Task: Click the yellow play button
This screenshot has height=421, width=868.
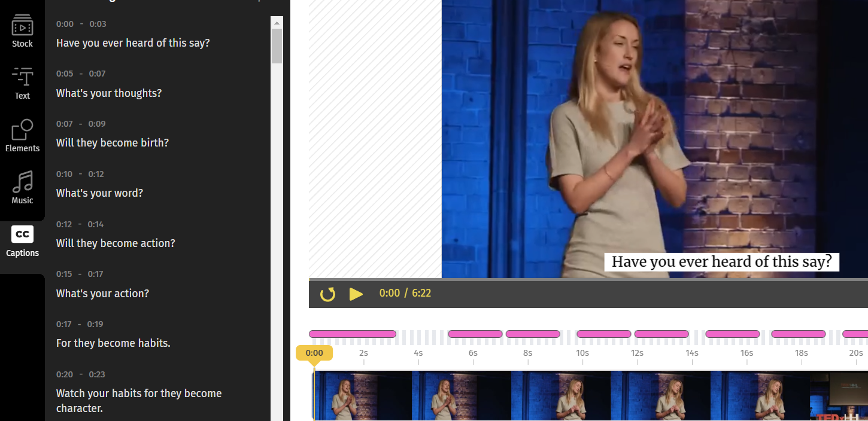Action: coord(356,294)
